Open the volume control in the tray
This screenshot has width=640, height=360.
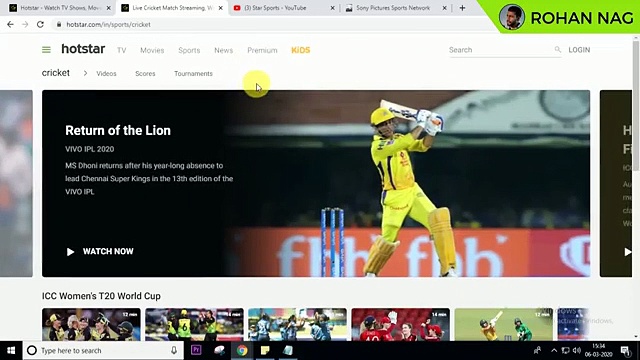click(577, 350)
